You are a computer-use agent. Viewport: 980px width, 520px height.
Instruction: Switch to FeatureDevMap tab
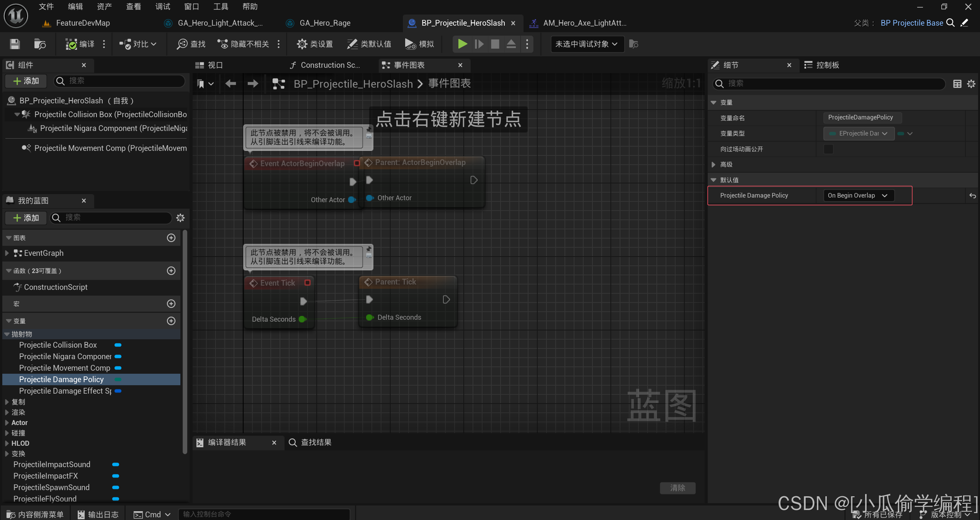pos(83,23)
